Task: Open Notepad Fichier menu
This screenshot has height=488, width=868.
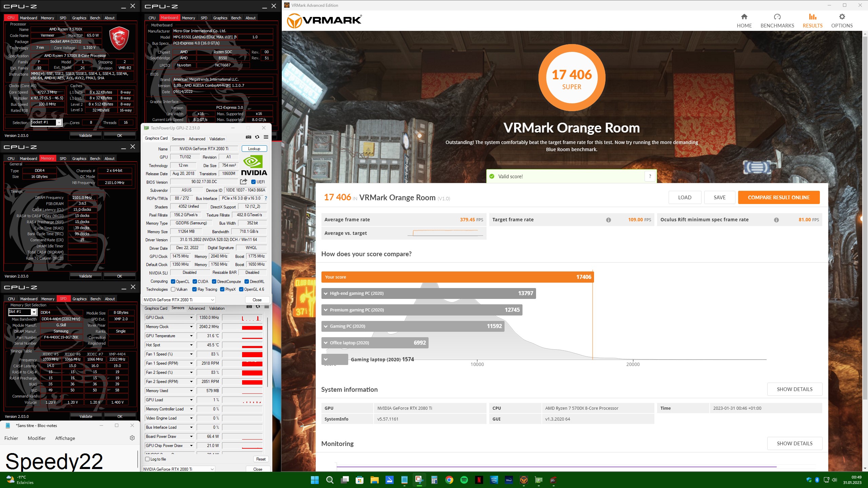Action: coord(11,438)
